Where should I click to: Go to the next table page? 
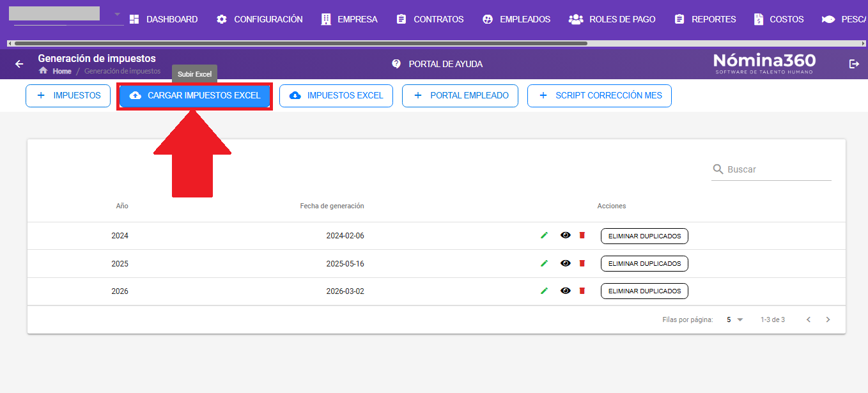828,320
